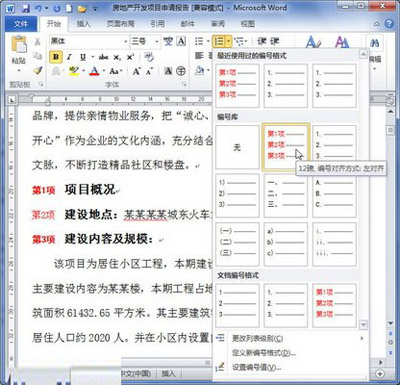Viewport: 400px width, 385px height.
Task: Increase paragraph indent
Action: point(275,41)
